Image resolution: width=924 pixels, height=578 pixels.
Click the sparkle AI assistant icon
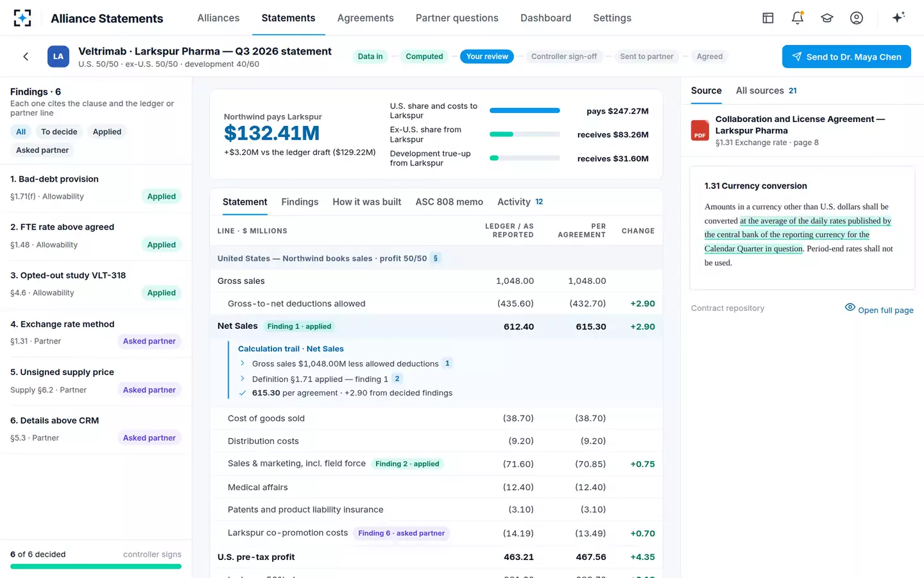898,17
